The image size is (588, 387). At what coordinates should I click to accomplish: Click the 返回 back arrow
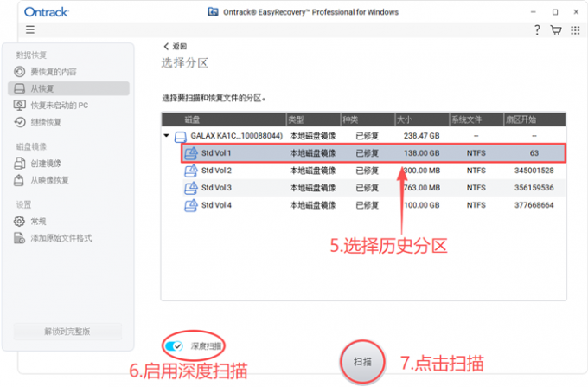pyautogui.click(x=166, y=46)
